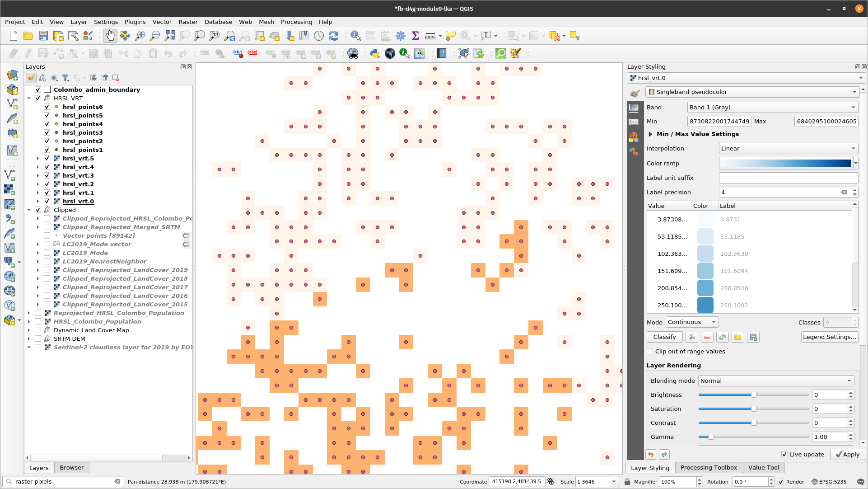868x489 pixels.
Task: Open the Layer Styling paintbrush icon in Layers panel
Action: (31, 78)
